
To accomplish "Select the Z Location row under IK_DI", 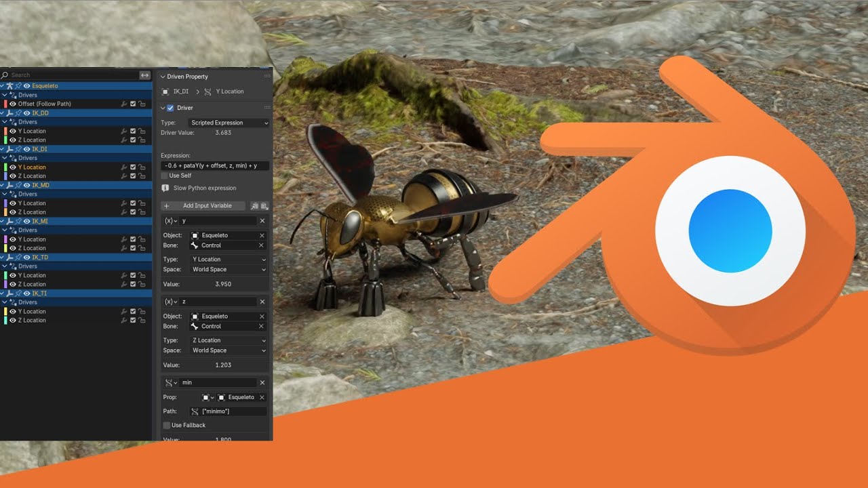I will click(x=76, y=176).
